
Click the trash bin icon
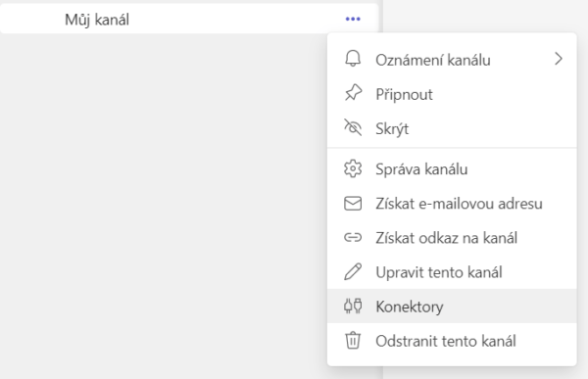[x=353, y=341]
